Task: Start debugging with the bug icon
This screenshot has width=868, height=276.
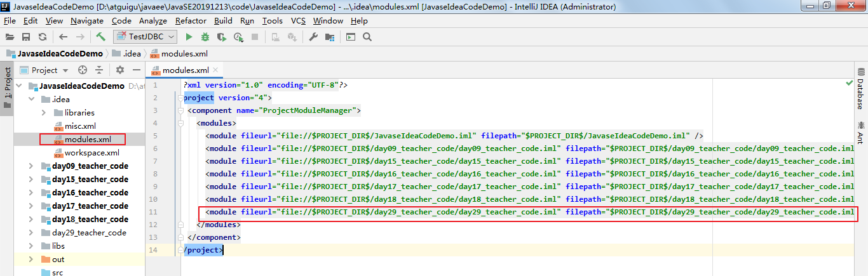Action: click(205, 37)
